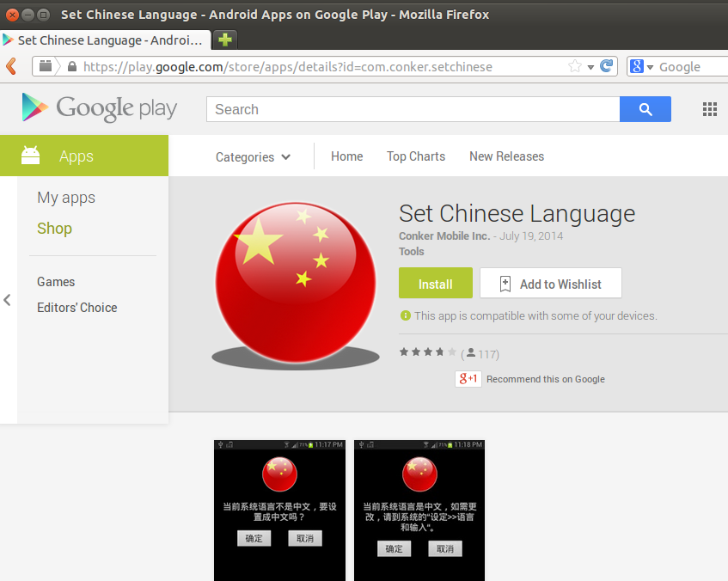Image resolution: width=728 pixels, height=581 pixels.
Task: Click Add to Wishlist button
Action: pyautogui.click(x=551, y=283)
